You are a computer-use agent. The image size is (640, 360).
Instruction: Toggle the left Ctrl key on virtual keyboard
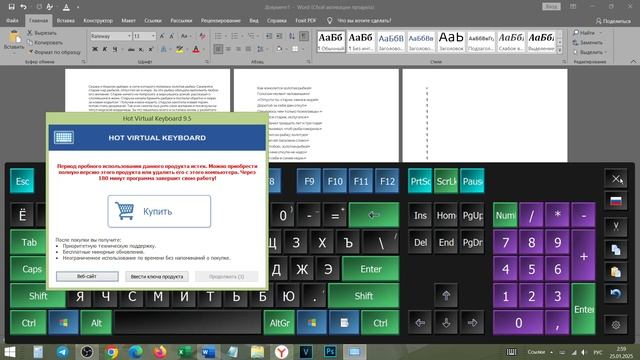28,323
